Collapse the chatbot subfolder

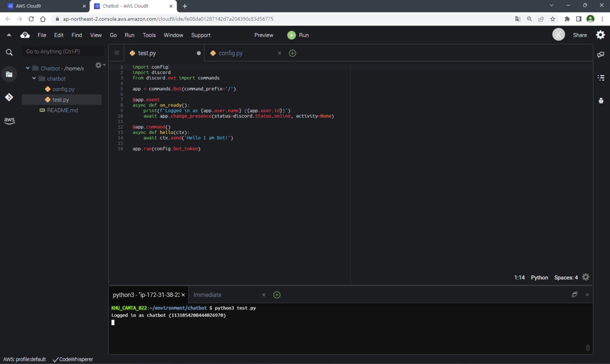[x=34, y=79]
